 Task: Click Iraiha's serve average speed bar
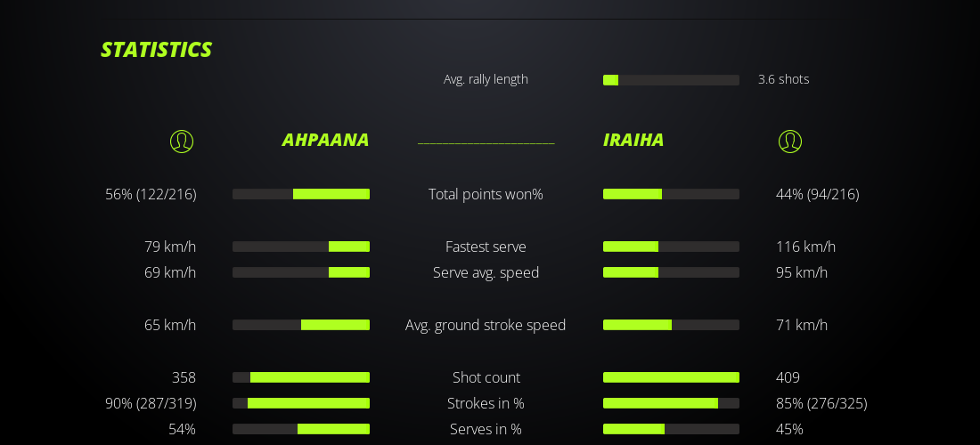coord(671,272)
